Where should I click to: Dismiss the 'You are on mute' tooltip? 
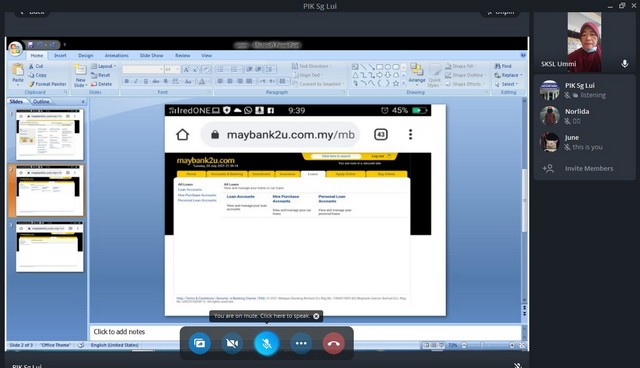pyautogui.click(x=316, y=316)
